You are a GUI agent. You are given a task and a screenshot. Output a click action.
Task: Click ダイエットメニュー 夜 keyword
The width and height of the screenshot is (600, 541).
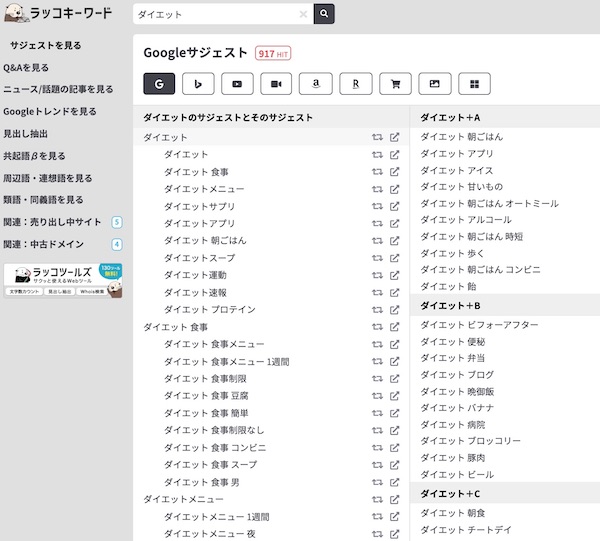(x=210, y=534)
